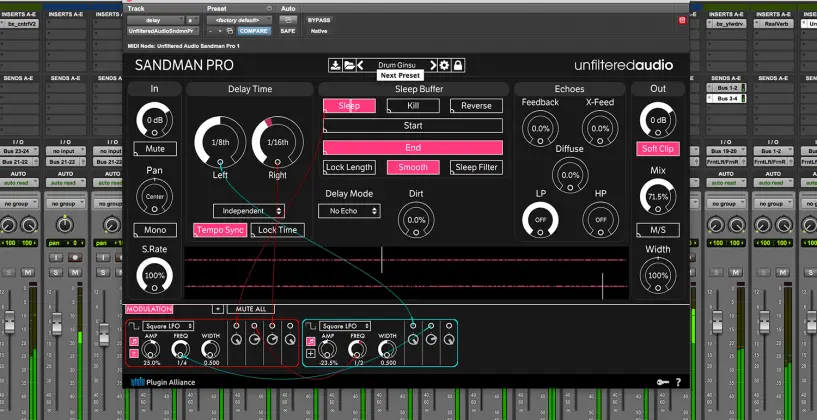Image resolution: width=817 pixels, height=420 pixels.
Task: Open the cyan modulator Square LFO dropdown
Action: click(345, 326)
